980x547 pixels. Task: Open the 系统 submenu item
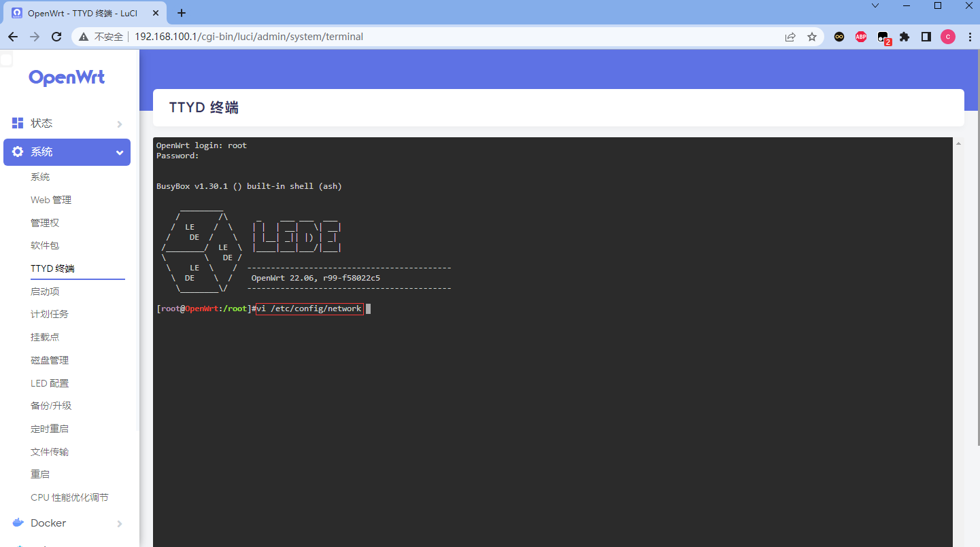tap(40, 177)
